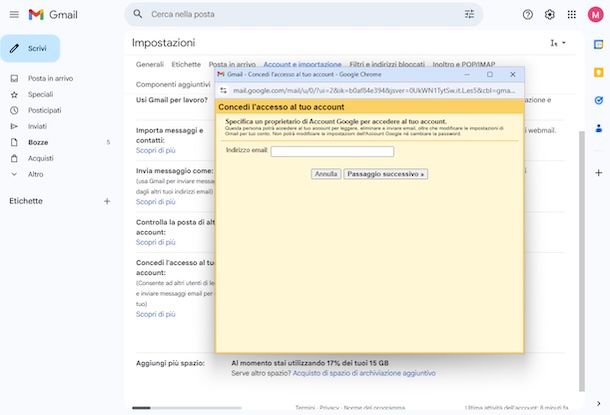Create new label plus icon

107,201
